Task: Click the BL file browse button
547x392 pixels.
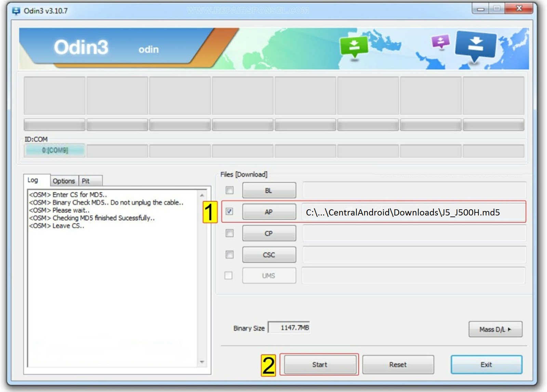Action: tap(269, 191)
